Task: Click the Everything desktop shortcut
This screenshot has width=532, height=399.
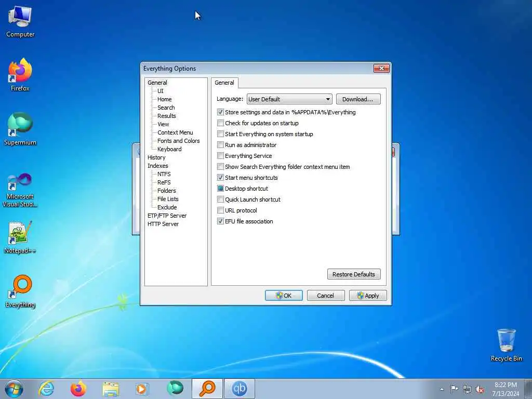Action: pyautogui.click(x=20, y=291)
